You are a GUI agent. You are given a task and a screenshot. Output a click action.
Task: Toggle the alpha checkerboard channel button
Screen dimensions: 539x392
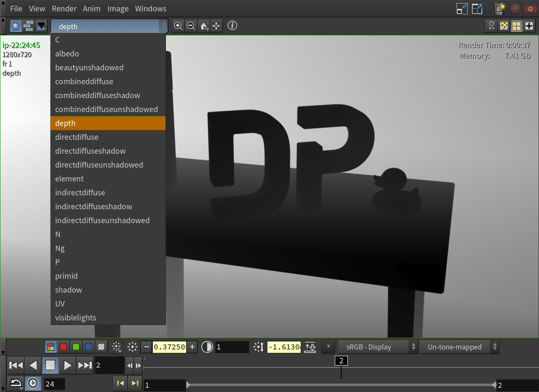(101, 347)
